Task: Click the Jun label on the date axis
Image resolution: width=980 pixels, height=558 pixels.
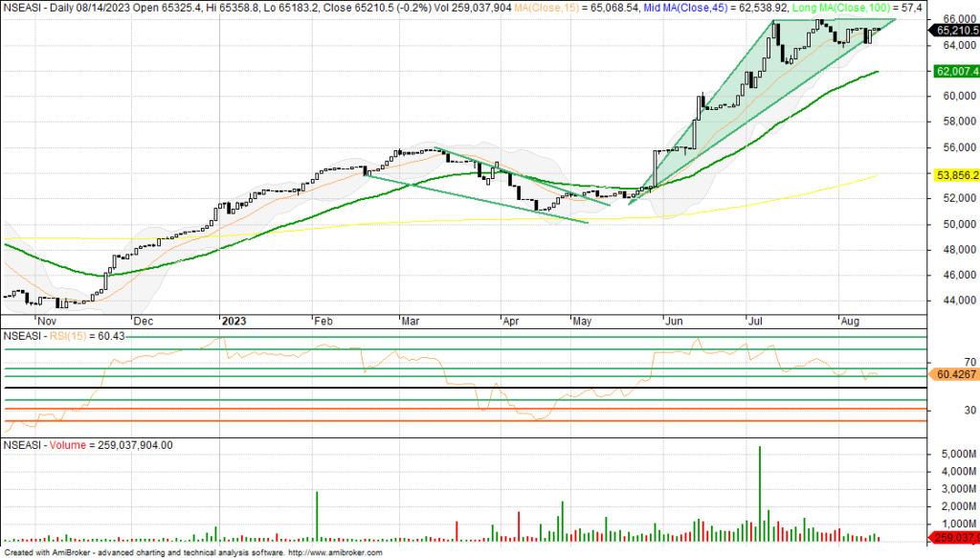Action: [675, 324]
